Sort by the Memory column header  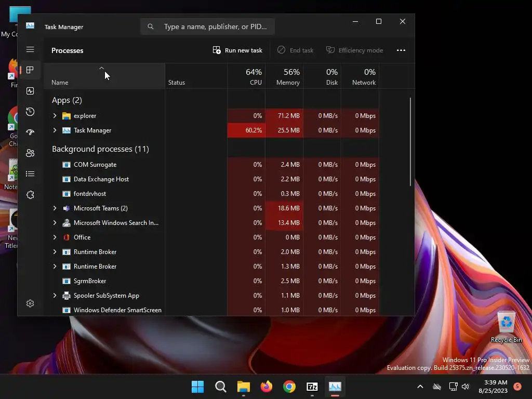point(284,76)
